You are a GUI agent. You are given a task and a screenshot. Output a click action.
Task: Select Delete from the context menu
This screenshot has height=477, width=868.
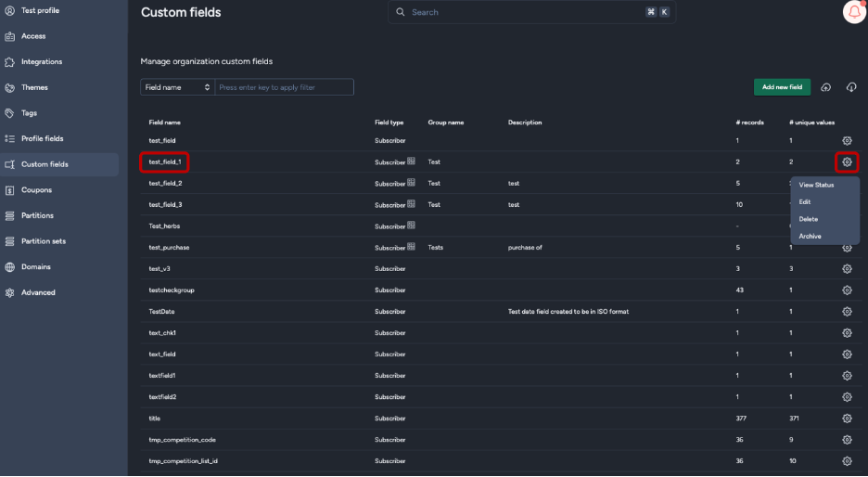[808, 219]
